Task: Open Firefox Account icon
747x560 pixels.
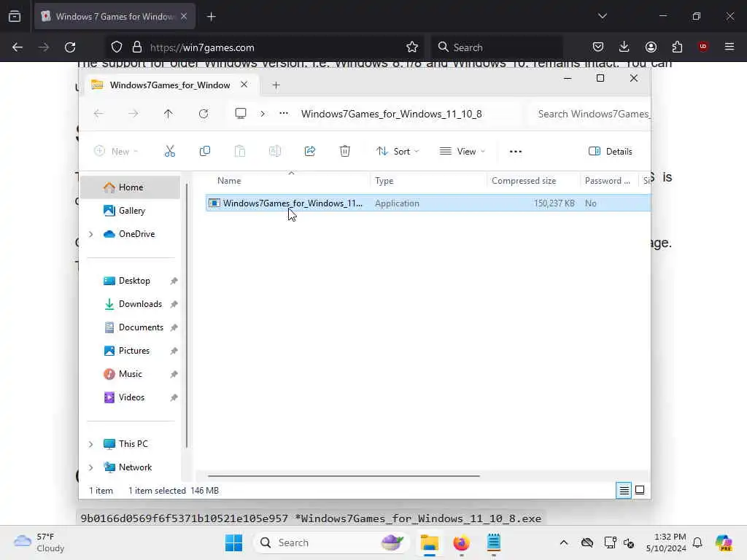Action: click(x=651, y=47)
